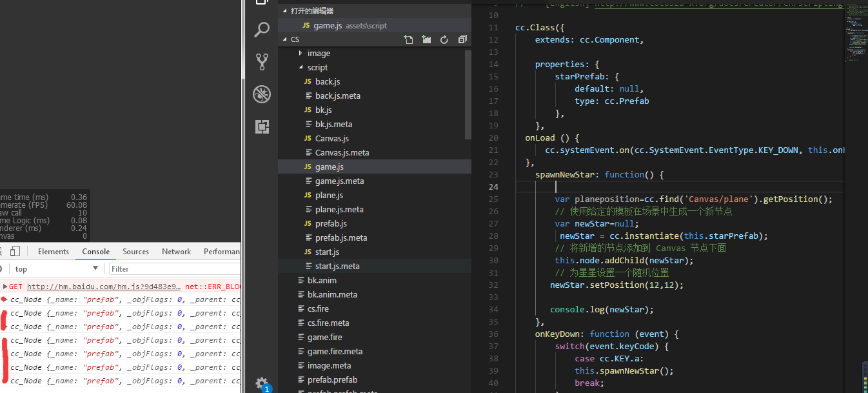Open the hm.baidu.com link in console

[103, 287]
